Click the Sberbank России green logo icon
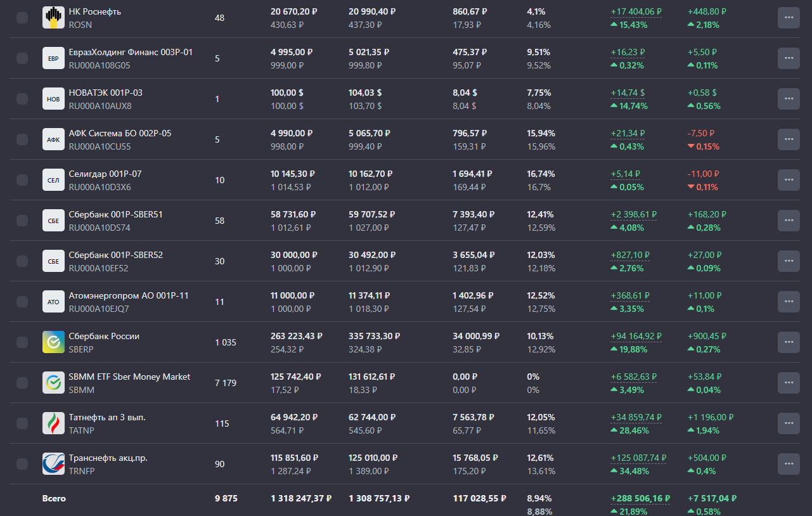The height and width of the screenshot is (516, 812). (53, 342)
